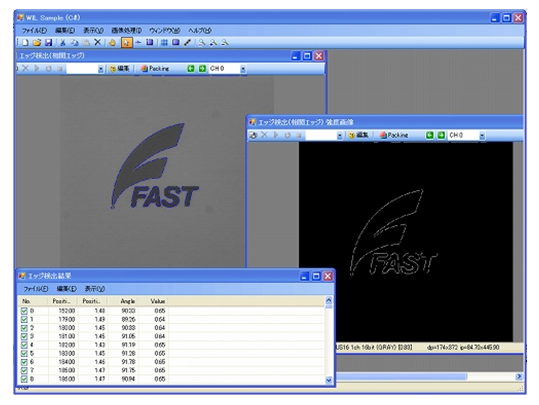Click the first magnifier zoom icon

click(x=202, y=43)
